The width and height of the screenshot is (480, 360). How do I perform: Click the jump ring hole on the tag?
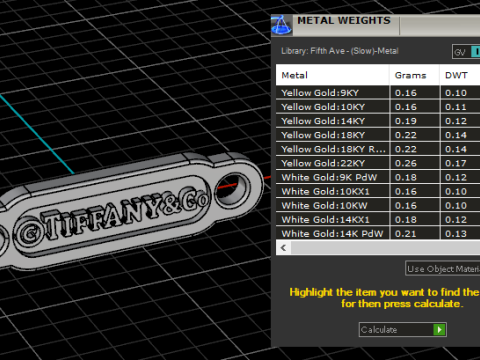point(232,191)
